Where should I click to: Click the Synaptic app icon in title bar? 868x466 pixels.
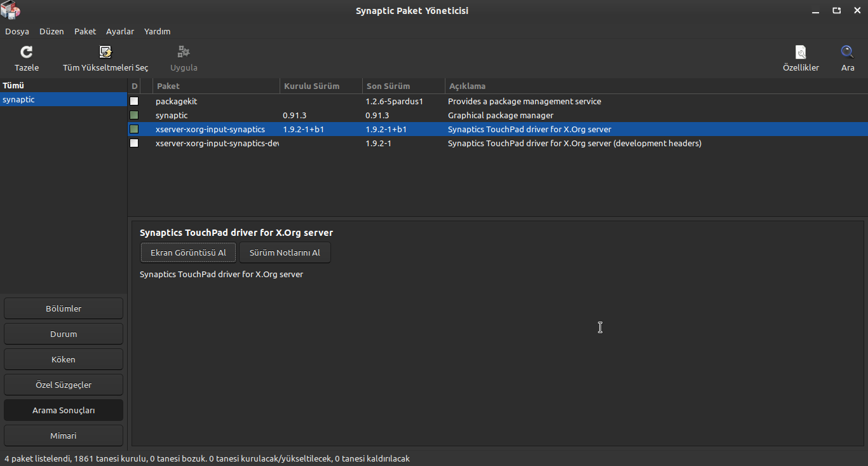[10, 10]
